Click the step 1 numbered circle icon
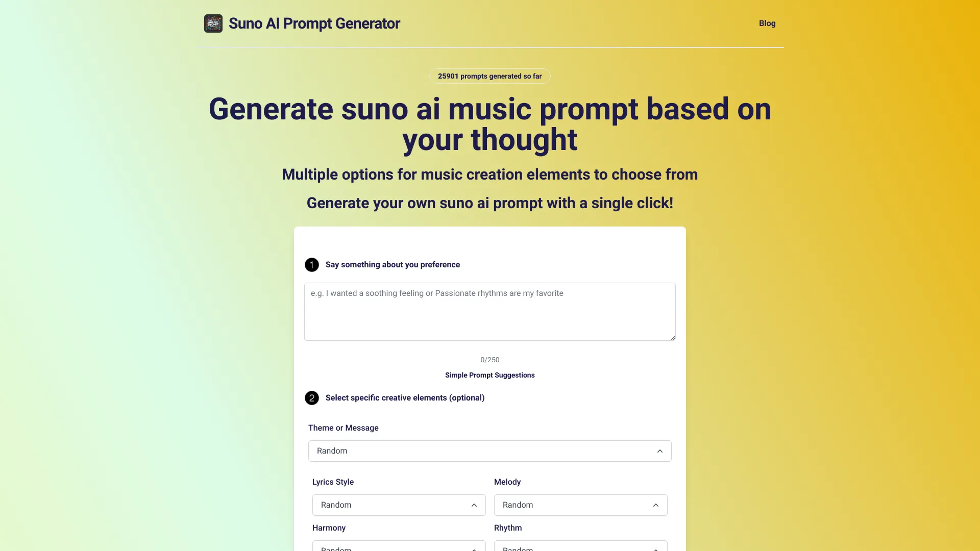This screenshot has width=980, height=551. tap(312, 264)
